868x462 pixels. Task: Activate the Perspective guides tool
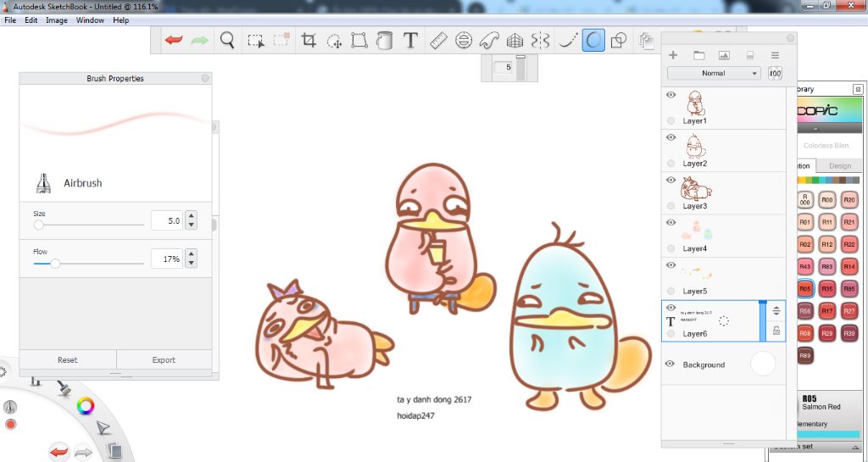pyautogui.click(x=515, y=41)
